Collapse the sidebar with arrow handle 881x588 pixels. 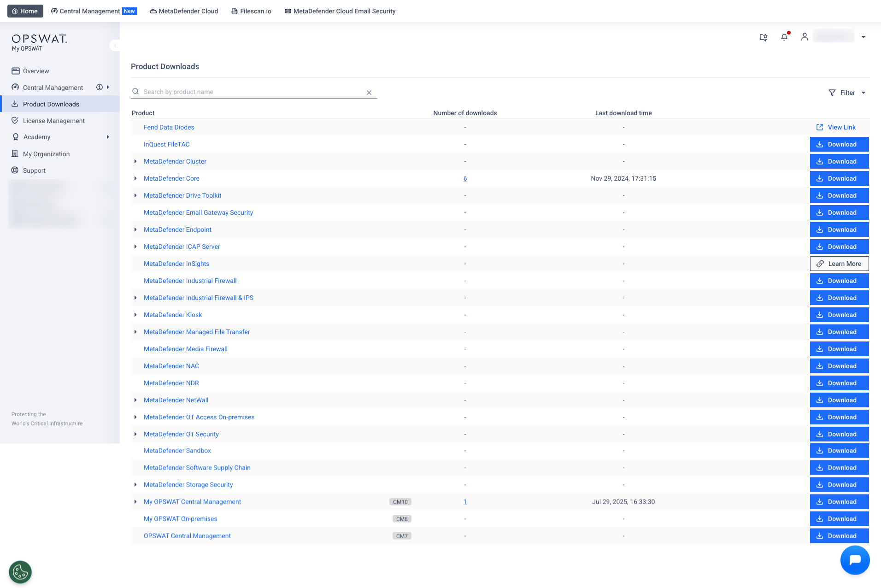click(x=114, y=45)
